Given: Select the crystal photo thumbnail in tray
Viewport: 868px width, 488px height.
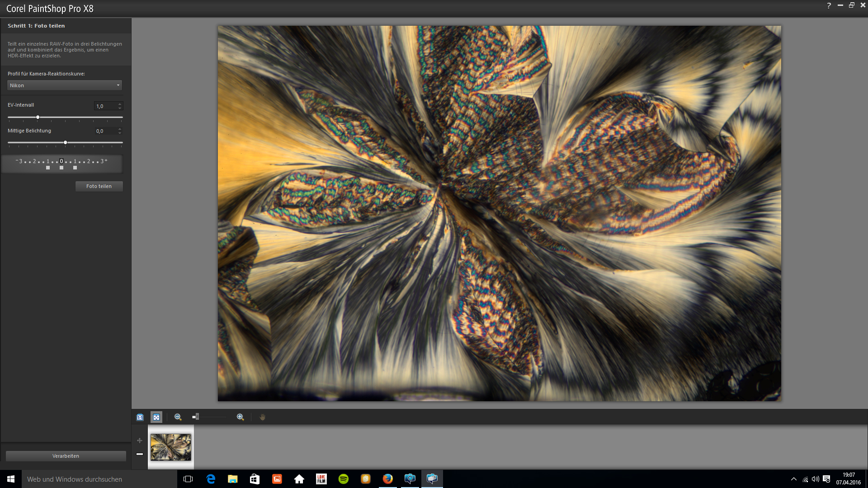Looking at the screenshot, I should coord(170,447).
